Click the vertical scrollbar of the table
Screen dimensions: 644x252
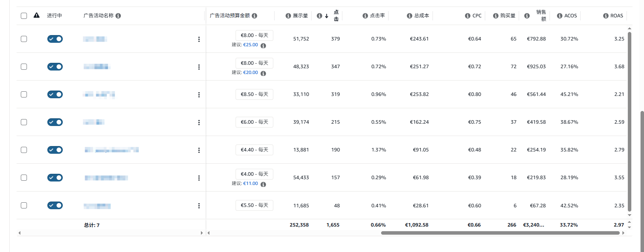pos(629,116)
